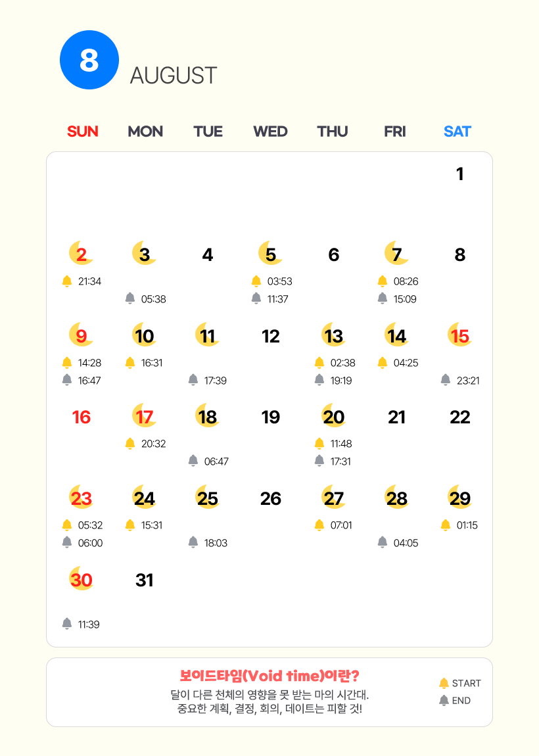The height and width of the screenshot is (756, 539).
Task: Click the gray end bell at 05:38
Action: tap(130, 298)
